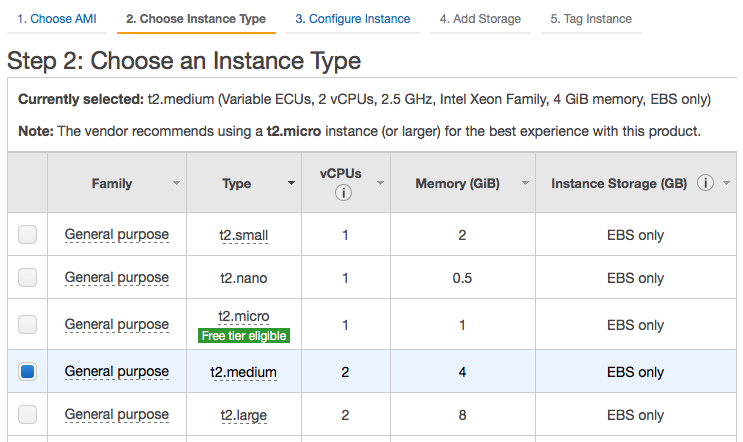Click the t2.large type link
The image size is (743, 442).
coord(244,415)
